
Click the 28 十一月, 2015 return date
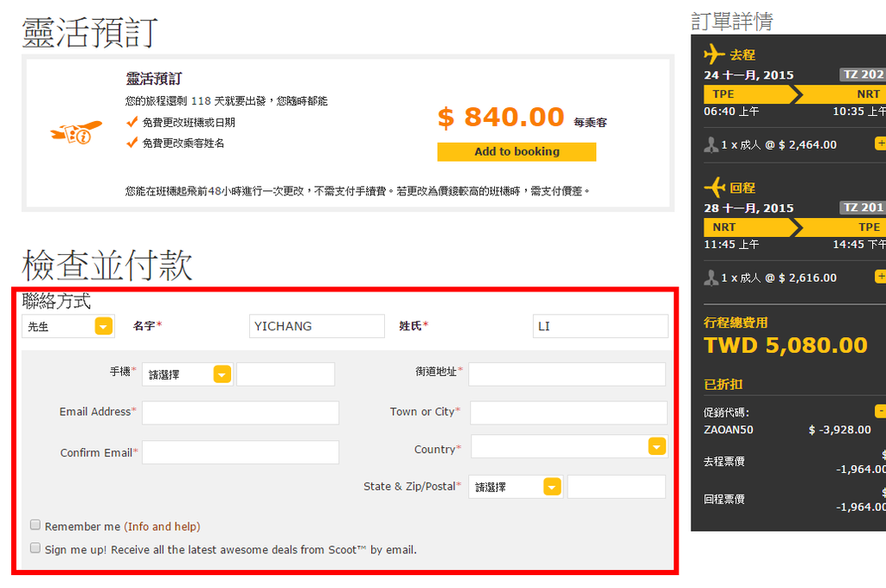point(748,208)
